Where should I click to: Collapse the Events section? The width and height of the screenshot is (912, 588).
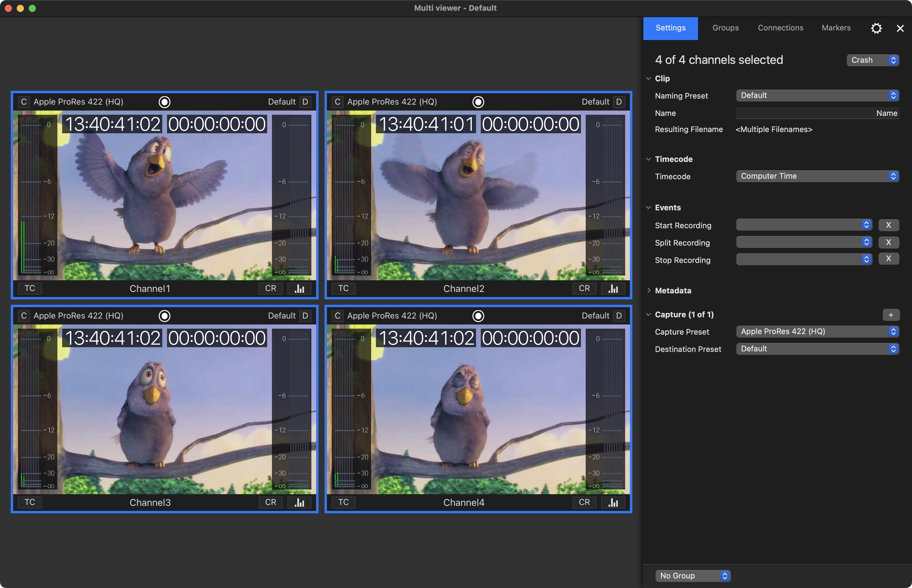point(649,208)
